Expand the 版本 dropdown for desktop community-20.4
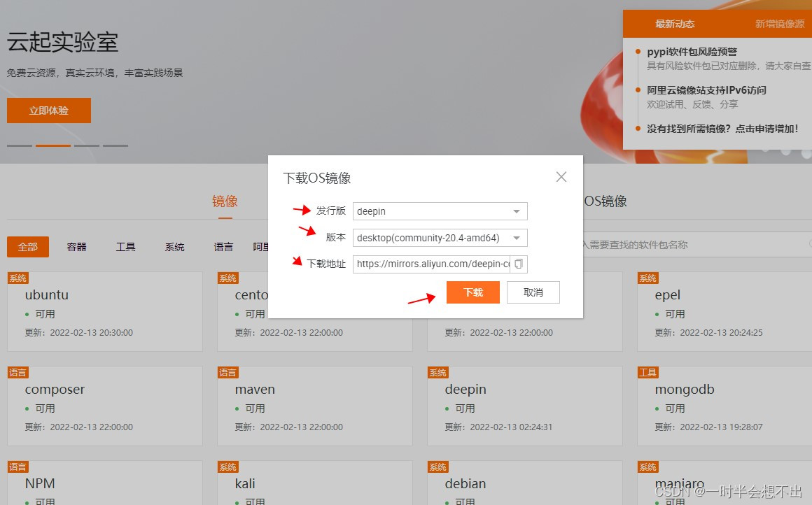 (440, 238)
